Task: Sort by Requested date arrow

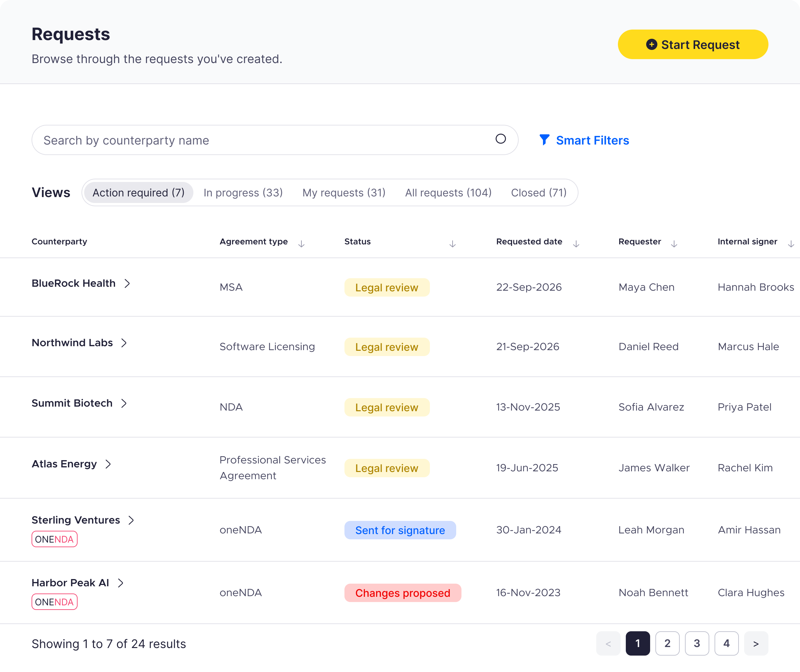Action: (x=576, y=244)
